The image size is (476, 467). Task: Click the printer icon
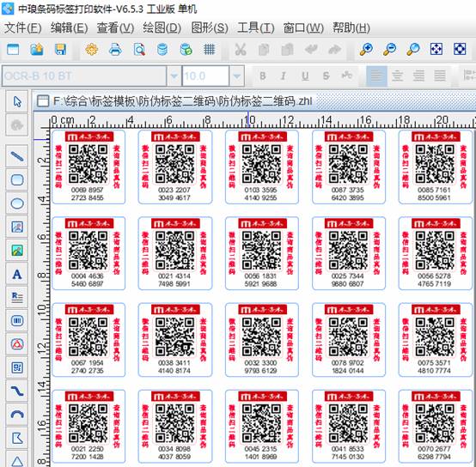pyautogui.click(x=115, y=49)
